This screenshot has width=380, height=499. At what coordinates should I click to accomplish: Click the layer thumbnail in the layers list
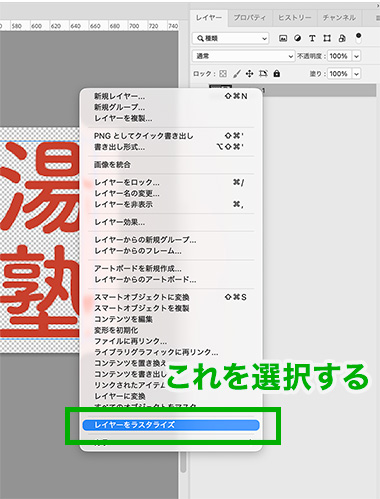[220, 86]
